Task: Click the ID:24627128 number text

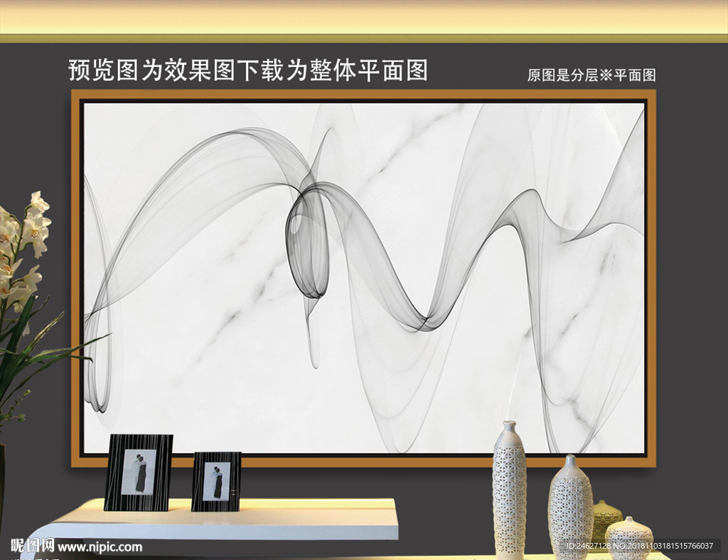Action: coord(589,546)
